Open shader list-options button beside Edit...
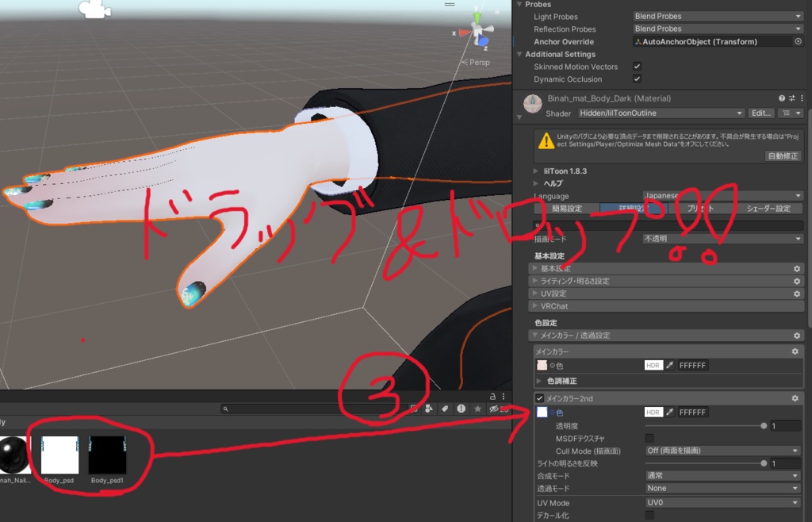This screenshot has height=522, width=812. 791,113
